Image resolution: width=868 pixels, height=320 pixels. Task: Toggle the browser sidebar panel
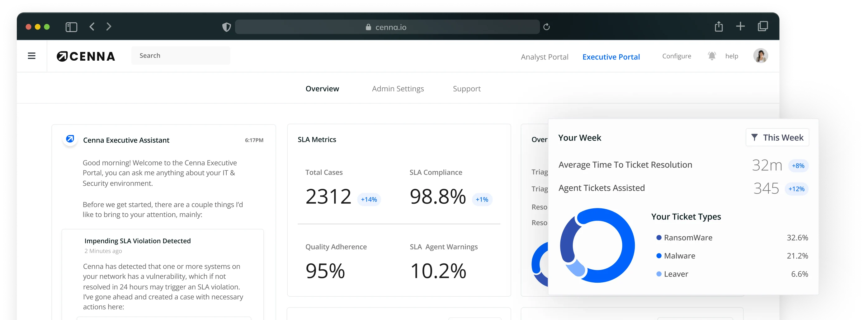click(71, 26)
